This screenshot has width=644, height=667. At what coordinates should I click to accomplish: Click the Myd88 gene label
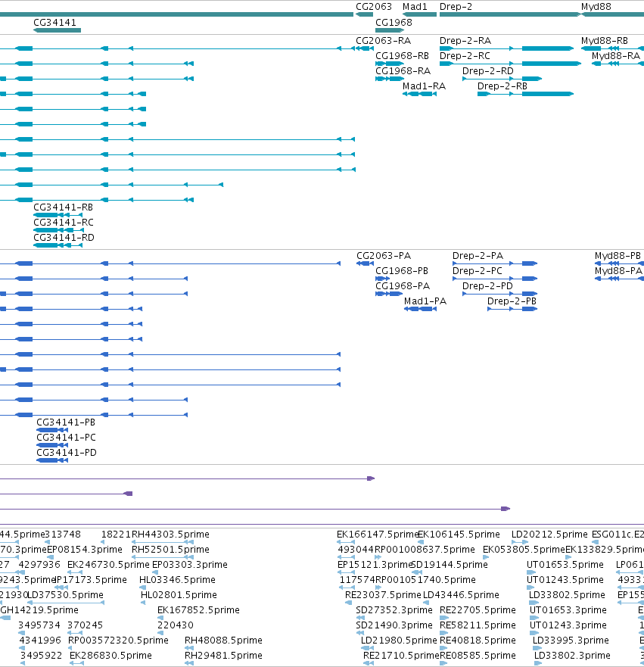pos(596,7)
